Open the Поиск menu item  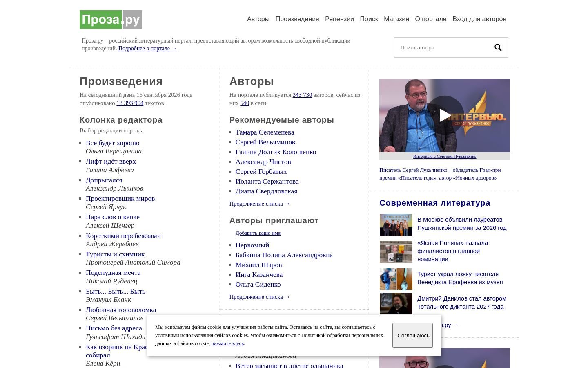[x=369, y=19]
